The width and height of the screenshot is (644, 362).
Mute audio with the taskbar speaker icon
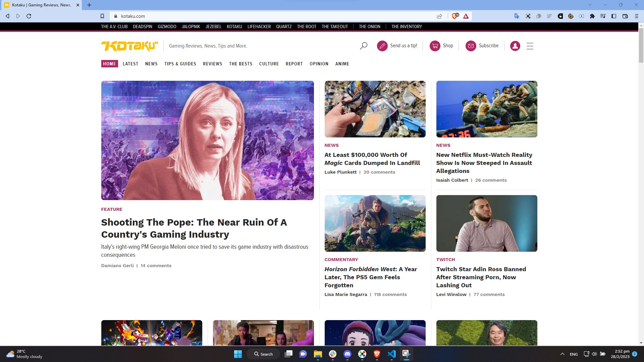point(594,354)
